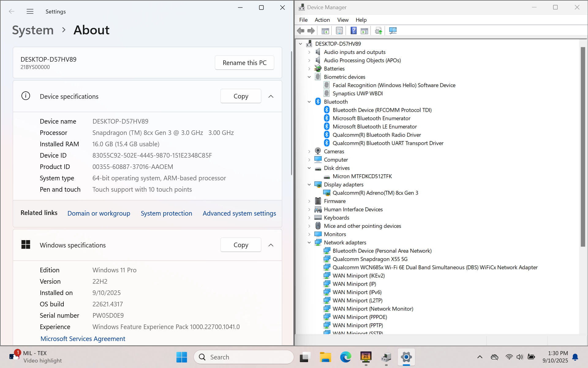Click the battery icon in system tray
This screenshot has width=588, height=368.
(x=531, y=357)
